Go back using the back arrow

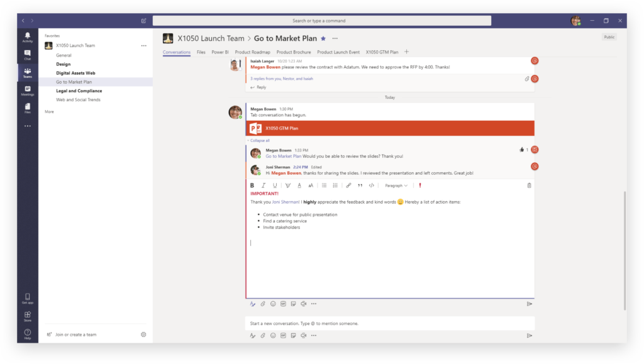click(x=23, y=21)
